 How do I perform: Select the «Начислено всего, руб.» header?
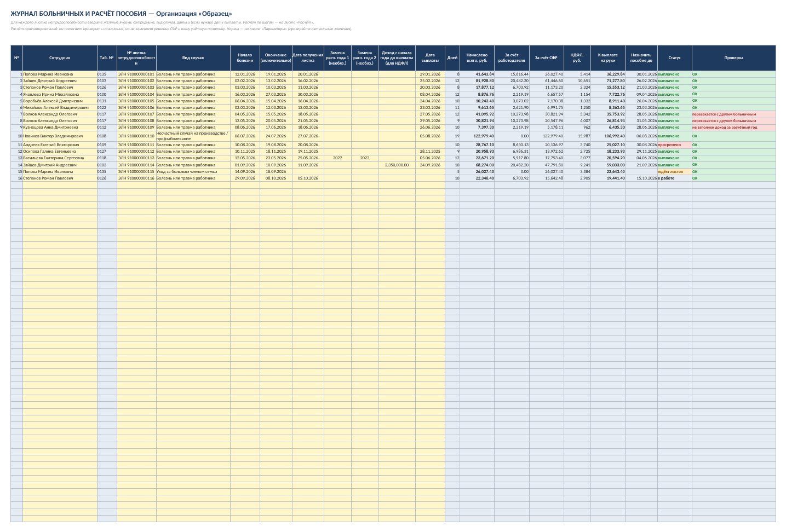(477, 57)
